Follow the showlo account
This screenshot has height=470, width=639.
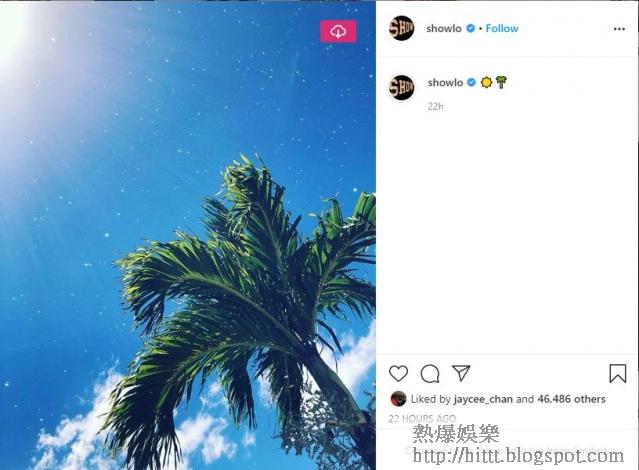(x=502, y=29)
